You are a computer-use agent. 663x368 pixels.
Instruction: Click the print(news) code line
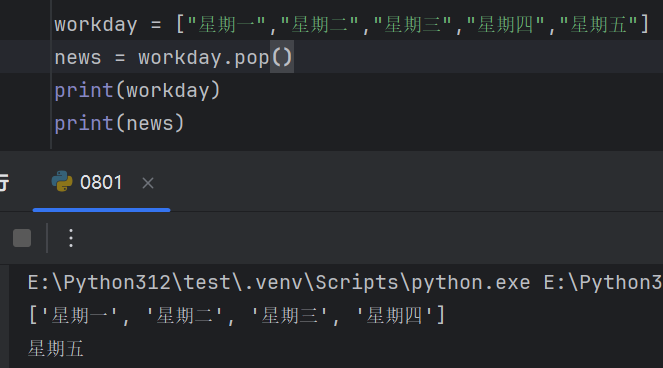coord(119,123)
